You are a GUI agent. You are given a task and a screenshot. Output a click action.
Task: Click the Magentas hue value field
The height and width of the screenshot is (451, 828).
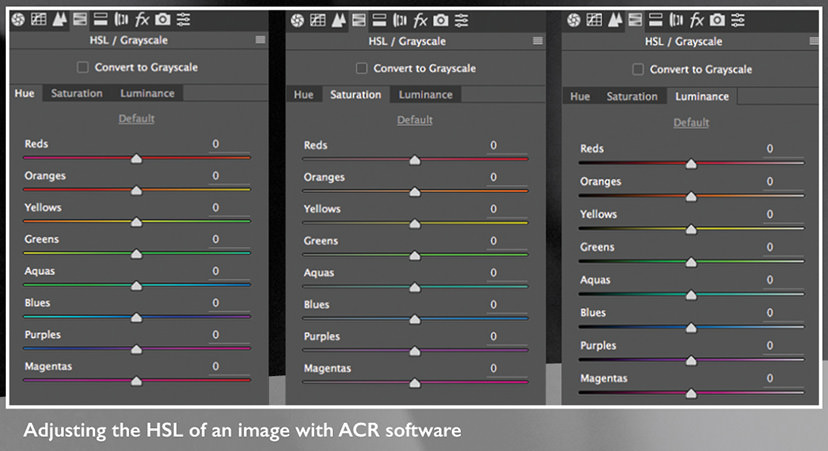point(228,367)
